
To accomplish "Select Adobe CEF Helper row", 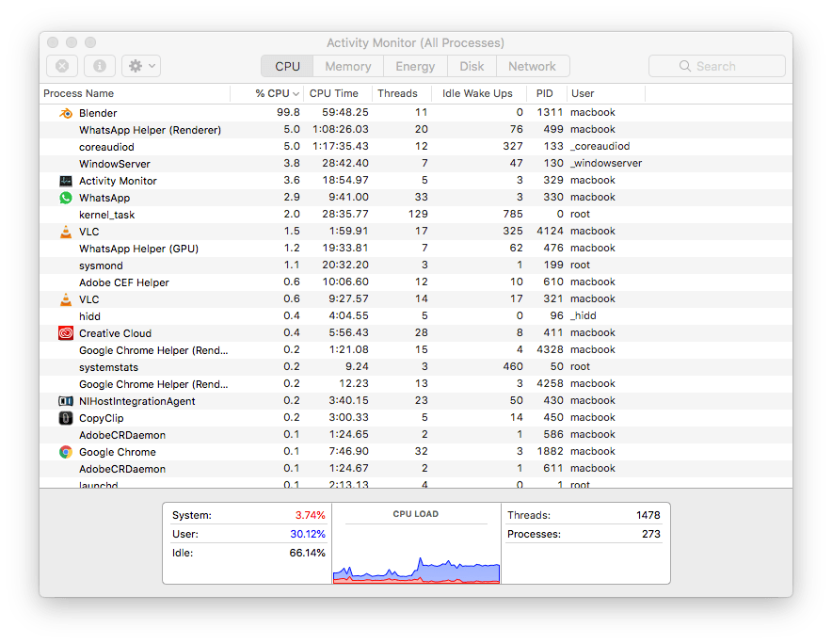I will (416, 282).
